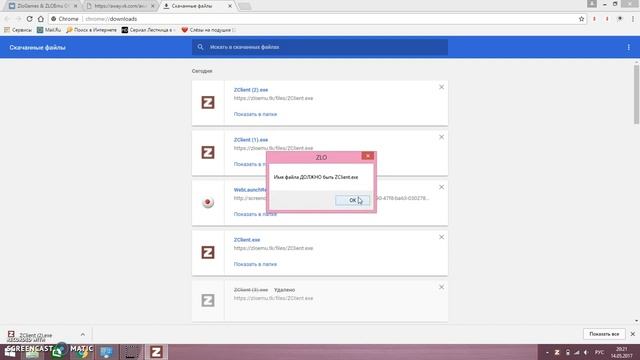Click the Сегодня date heading
Screen dimensions: 640x360
pyautogui.click(x=202, y=71)
